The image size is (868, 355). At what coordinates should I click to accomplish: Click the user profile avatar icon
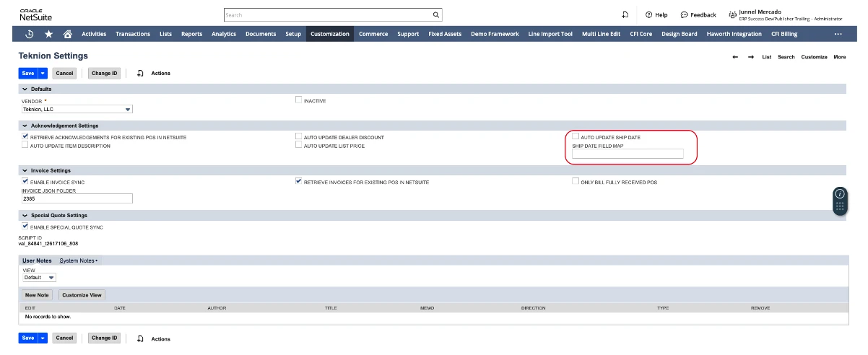733,14
